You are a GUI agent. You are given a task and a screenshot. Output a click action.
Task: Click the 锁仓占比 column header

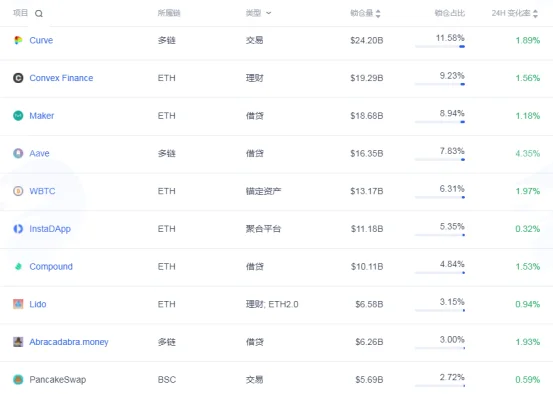[x=450, y=13]
